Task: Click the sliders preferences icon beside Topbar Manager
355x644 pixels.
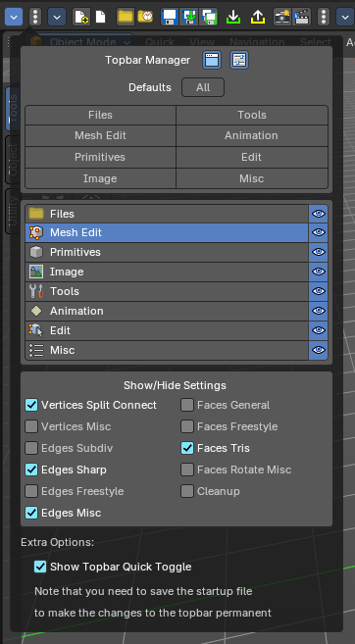Action: click(x=239, y=60)
